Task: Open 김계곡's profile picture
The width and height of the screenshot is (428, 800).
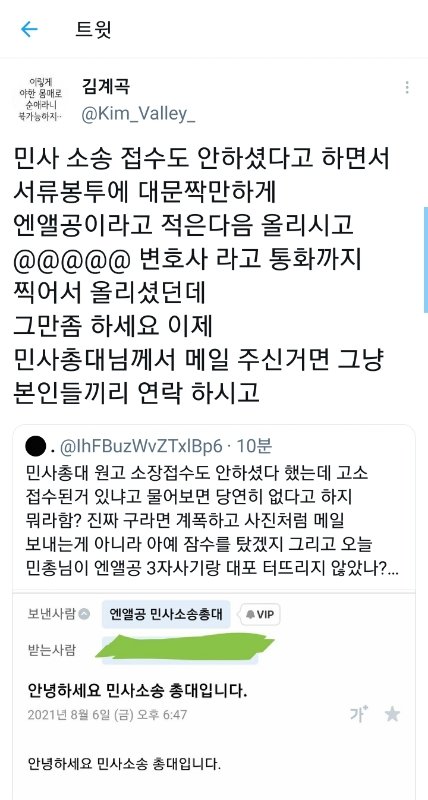Action: [39, 99]
